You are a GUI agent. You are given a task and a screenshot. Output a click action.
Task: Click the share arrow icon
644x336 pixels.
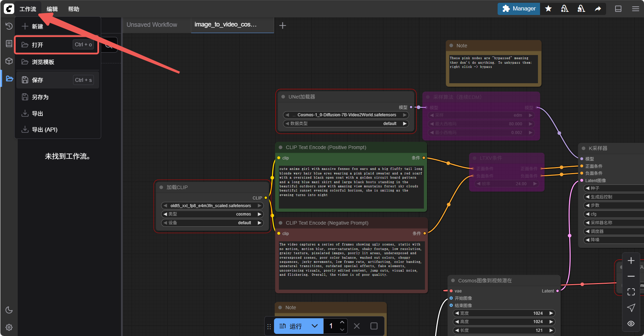point(598,9)
